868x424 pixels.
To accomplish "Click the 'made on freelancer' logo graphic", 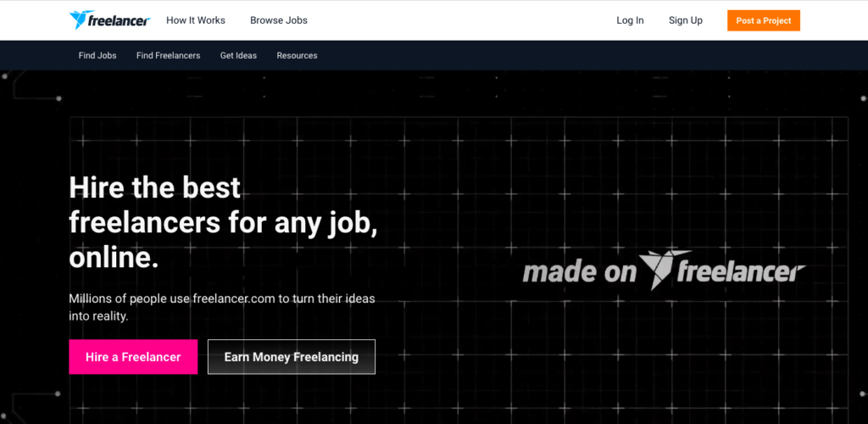I will [664, 271].
